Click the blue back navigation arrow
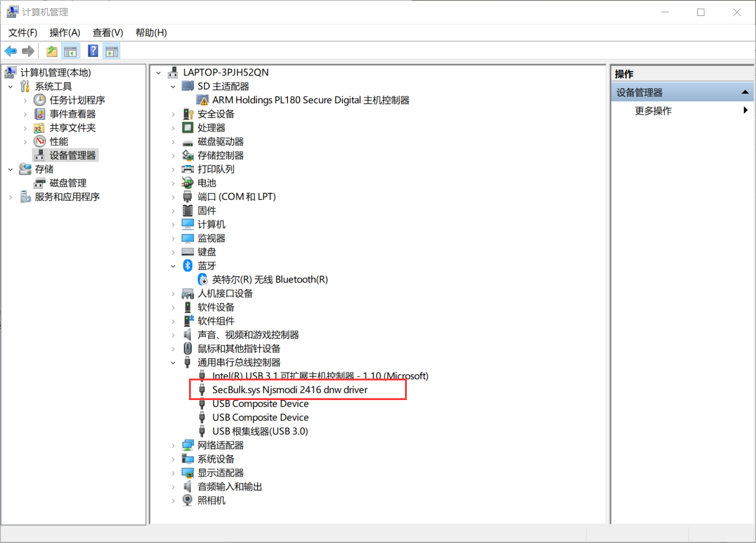756x543 pixels. coord(10,51)
